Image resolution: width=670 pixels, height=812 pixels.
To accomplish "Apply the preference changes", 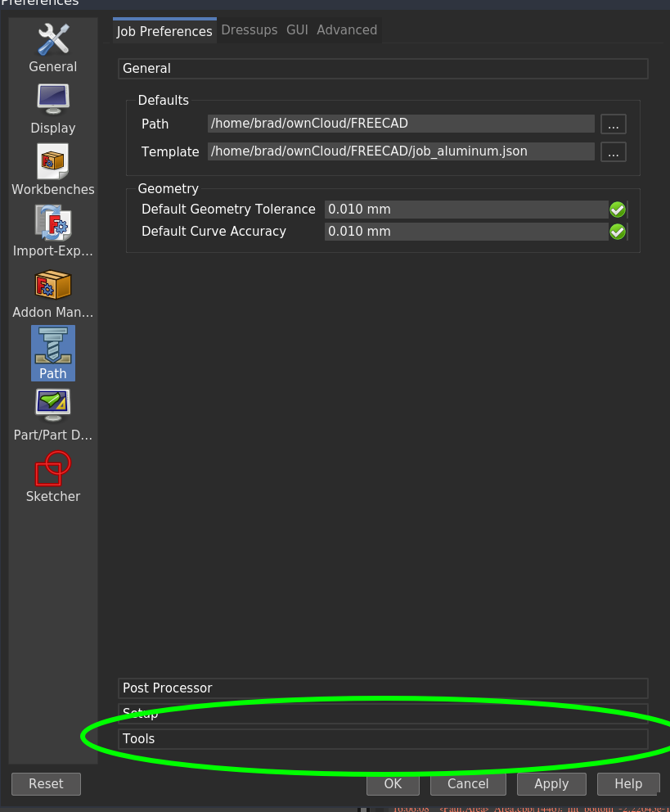I will pos(551,783).
